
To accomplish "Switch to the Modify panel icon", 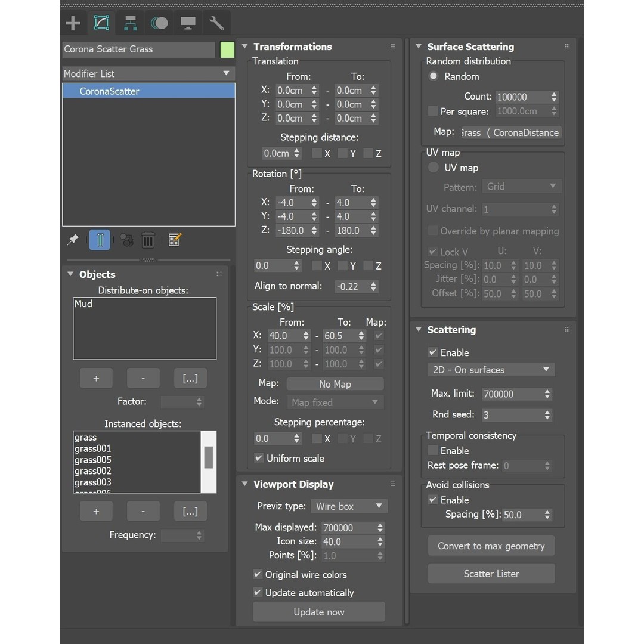I will tap(101, 23).
